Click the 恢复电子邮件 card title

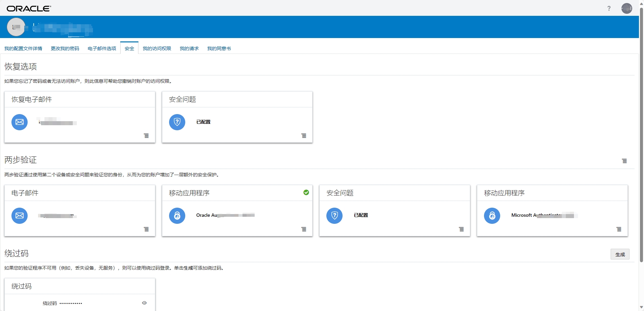click(32, 99)
